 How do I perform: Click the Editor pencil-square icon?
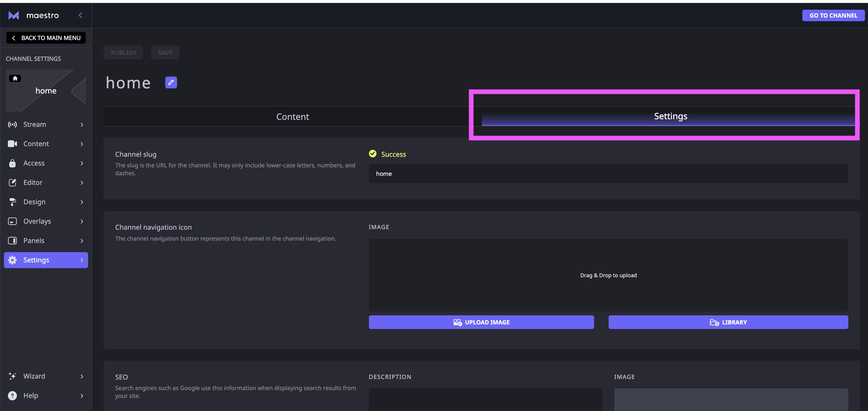(12, 182)
